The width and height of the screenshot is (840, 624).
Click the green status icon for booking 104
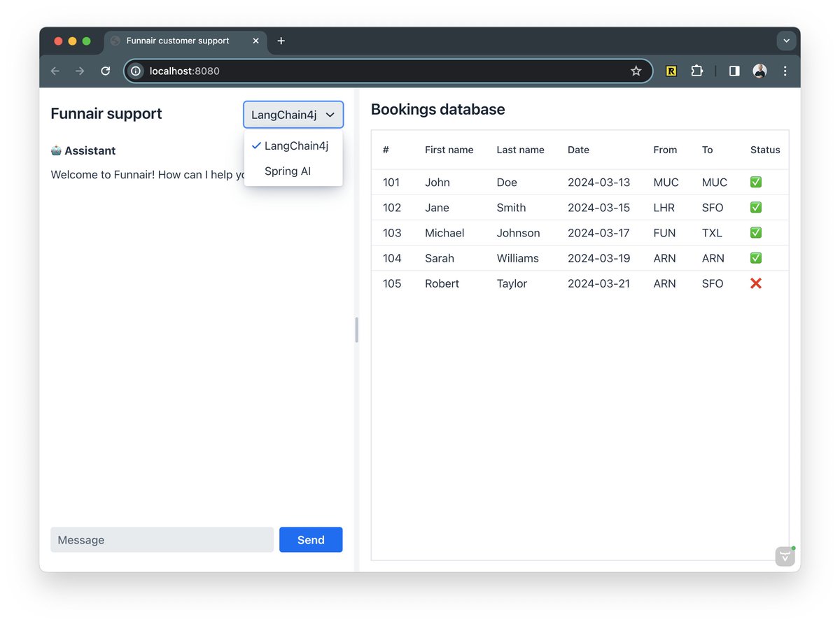pyautogui.click(x=755, y=257)
